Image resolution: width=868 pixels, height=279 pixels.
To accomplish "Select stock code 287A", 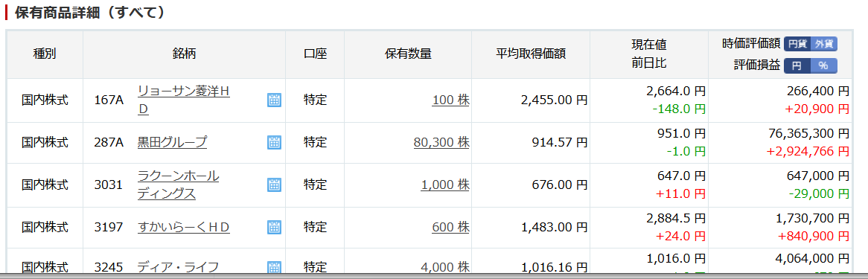I will pos(109,142).
